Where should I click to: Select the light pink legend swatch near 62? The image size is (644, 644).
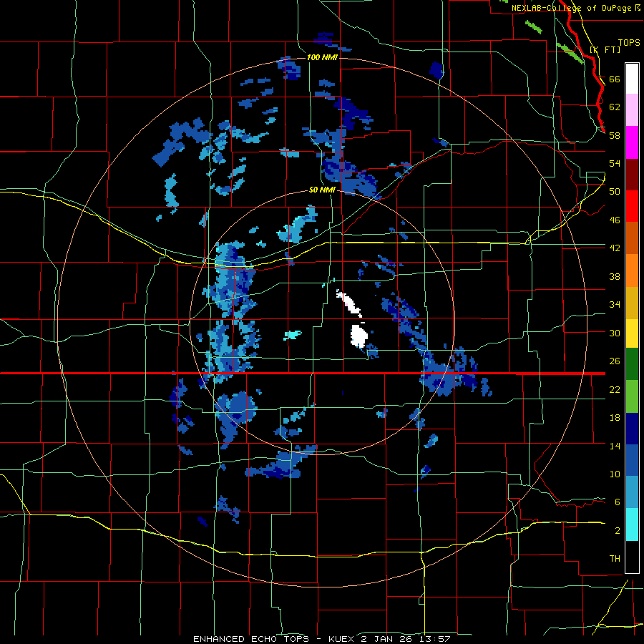coord(632,110)
